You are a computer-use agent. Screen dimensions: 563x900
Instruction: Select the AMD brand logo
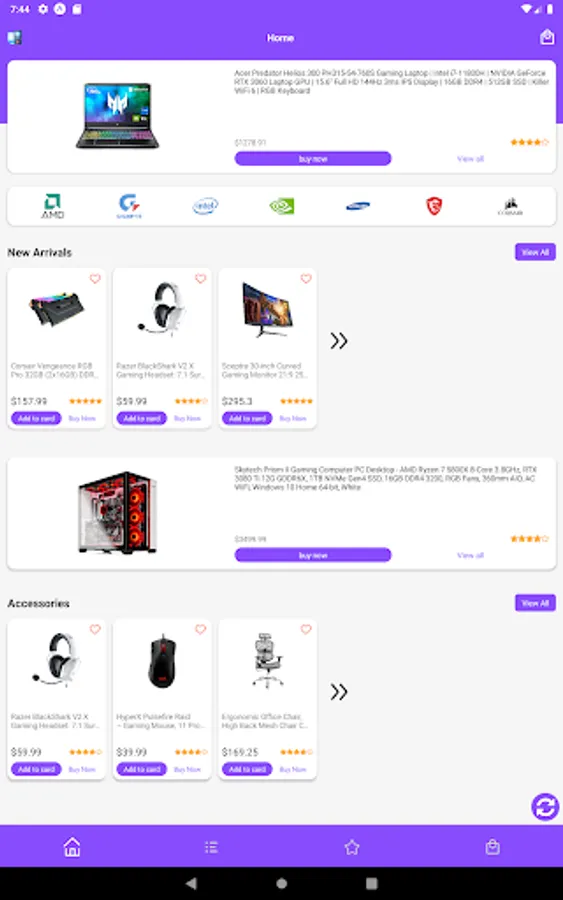pyautogui.click(x=52, y=206)
